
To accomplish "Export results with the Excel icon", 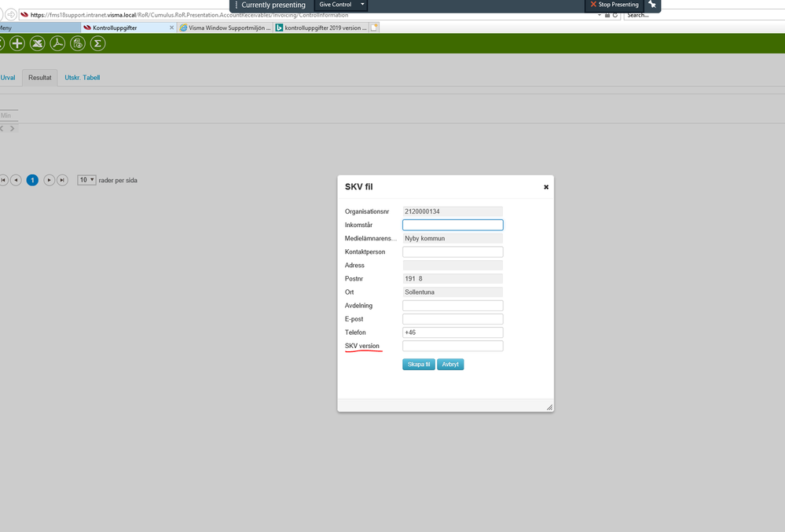I will (x=37, y=43).
